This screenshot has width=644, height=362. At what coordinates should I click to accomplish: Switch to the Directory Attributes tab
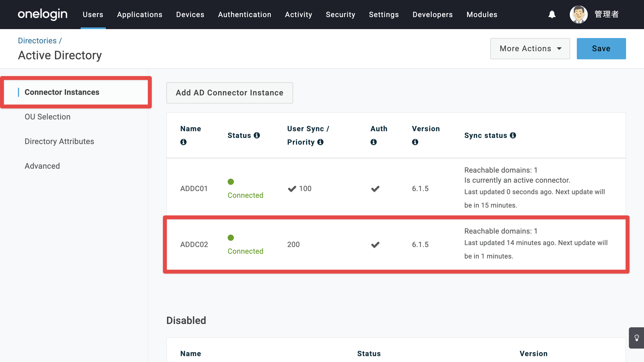click(59, 142)
